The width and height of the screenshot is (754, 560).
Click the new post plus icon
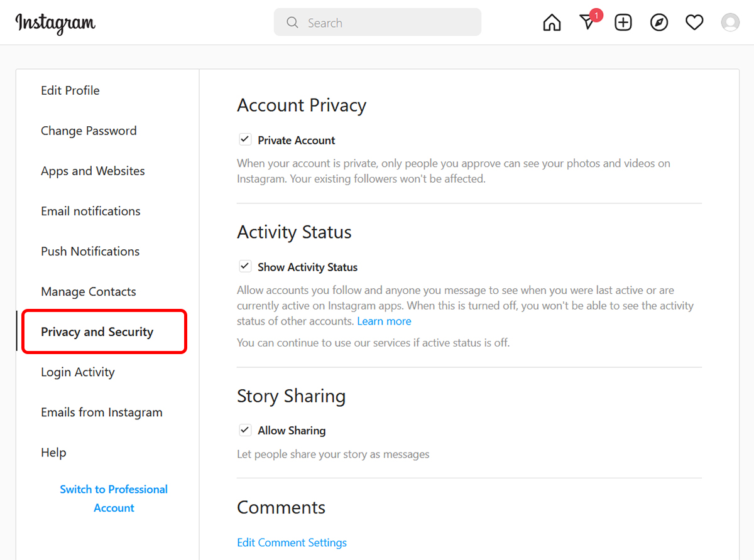pyautogui.click(x=623, y=23)
